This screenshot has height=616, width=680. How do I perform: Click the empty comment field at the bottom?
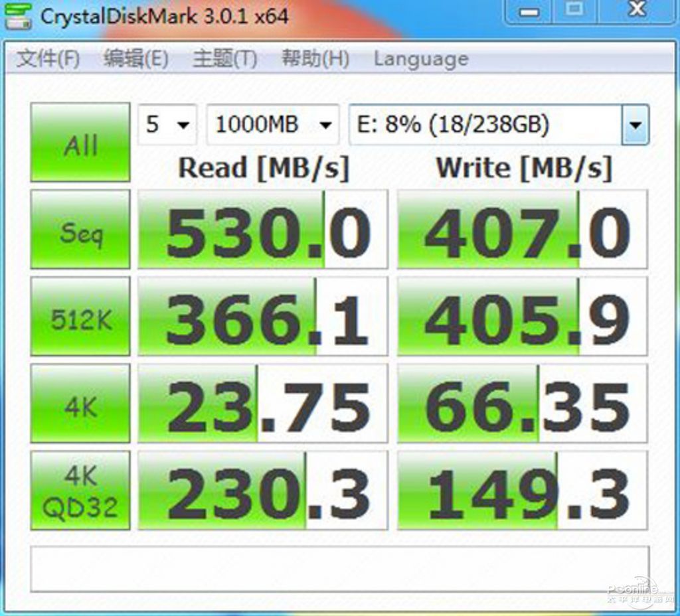pos(340,569)
